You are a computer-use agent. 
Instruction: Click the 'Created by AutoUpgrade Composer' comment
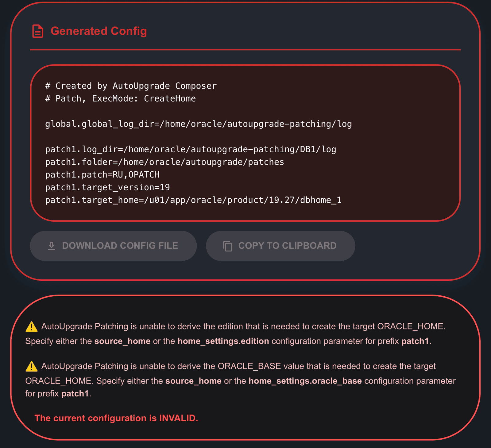pyautogui.click(x=131, y=86)
